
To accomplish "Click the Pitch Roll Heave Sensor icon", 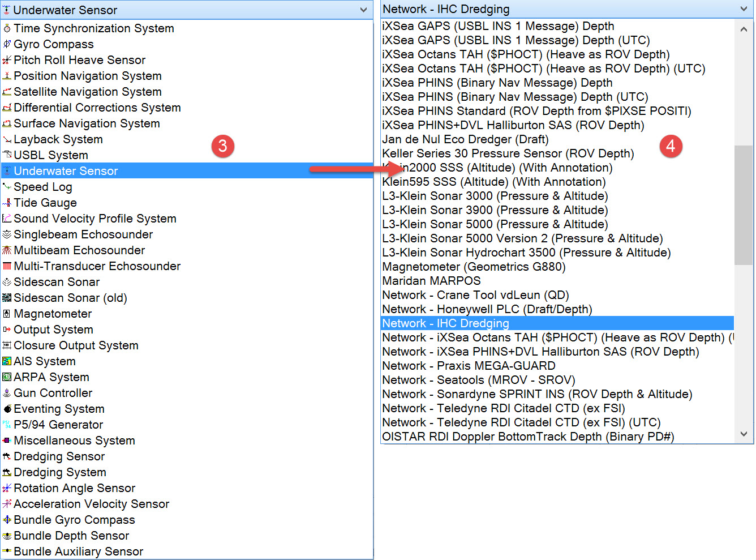I will tap(7, 60).
